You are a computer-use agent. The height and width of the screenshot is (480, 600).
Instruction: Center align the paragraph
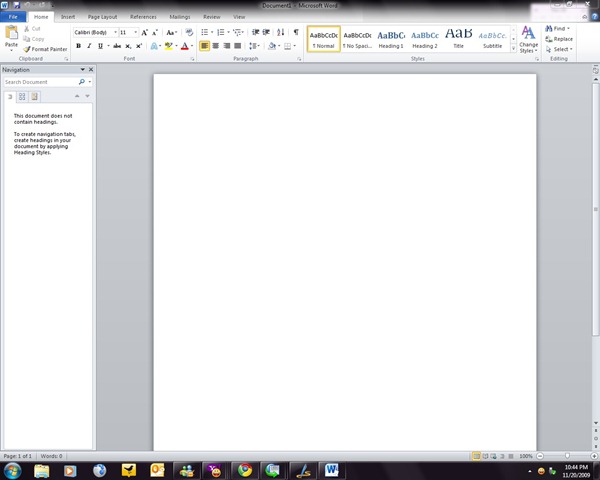(215, 46)
